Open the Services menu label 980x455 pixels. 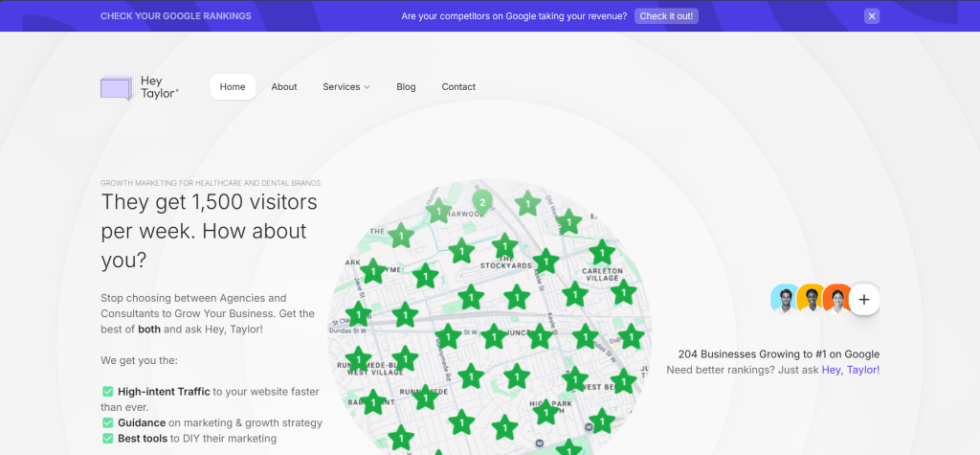[342, 87]
